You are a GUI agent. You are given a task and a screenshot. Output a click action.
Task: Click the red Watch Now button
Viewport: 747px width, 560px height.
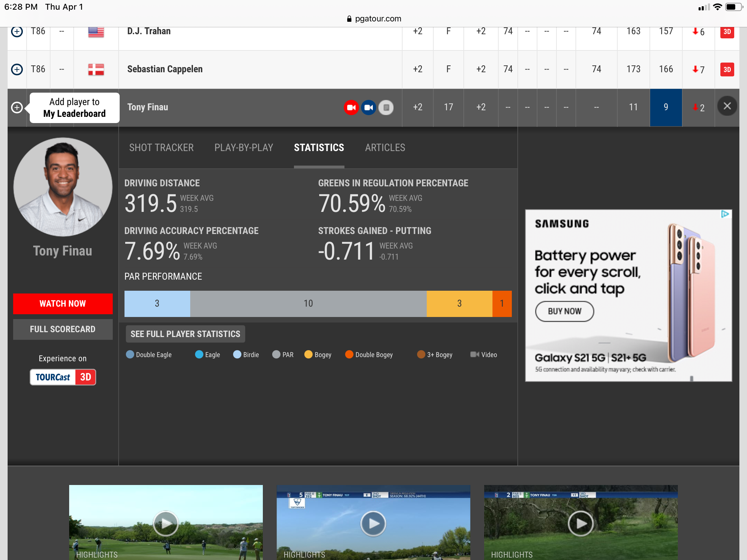(x=63, y=304)
